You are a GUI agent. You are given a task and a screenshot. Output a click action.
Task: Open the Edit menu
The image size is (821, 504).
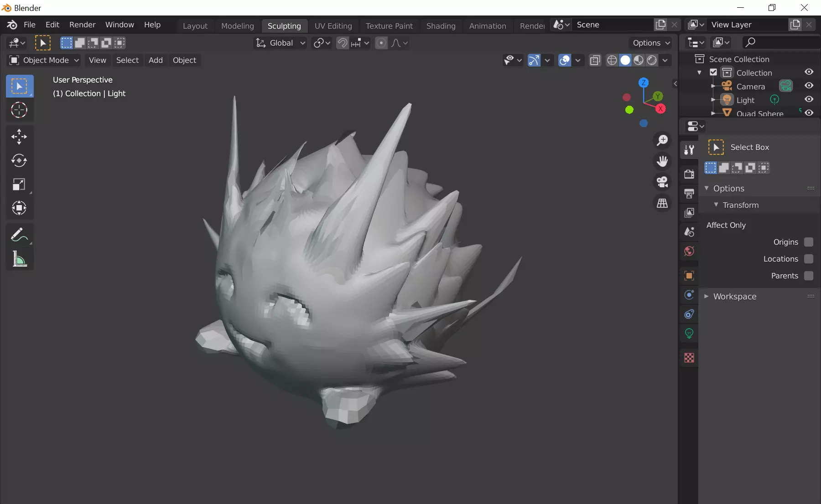[52, 25]
